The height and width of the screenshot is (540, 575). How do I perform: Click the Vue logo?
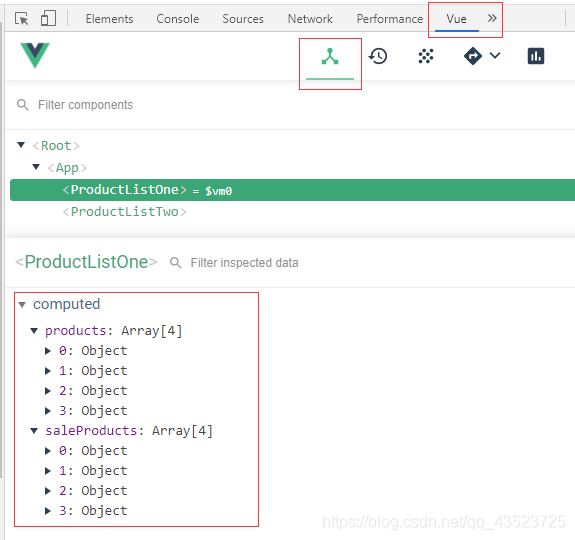coord(35,55)
